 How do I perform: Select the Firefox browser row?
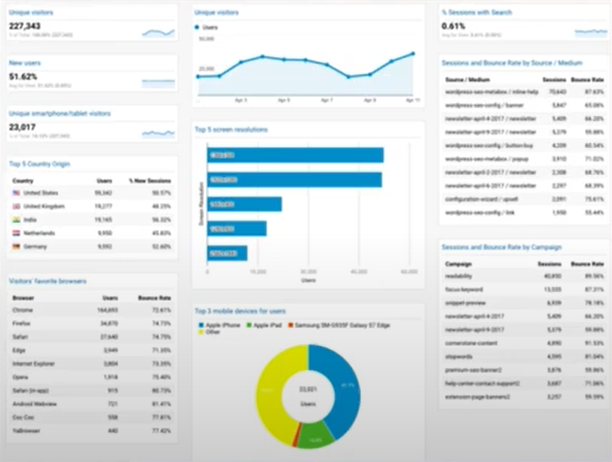(x=92, y=323)
